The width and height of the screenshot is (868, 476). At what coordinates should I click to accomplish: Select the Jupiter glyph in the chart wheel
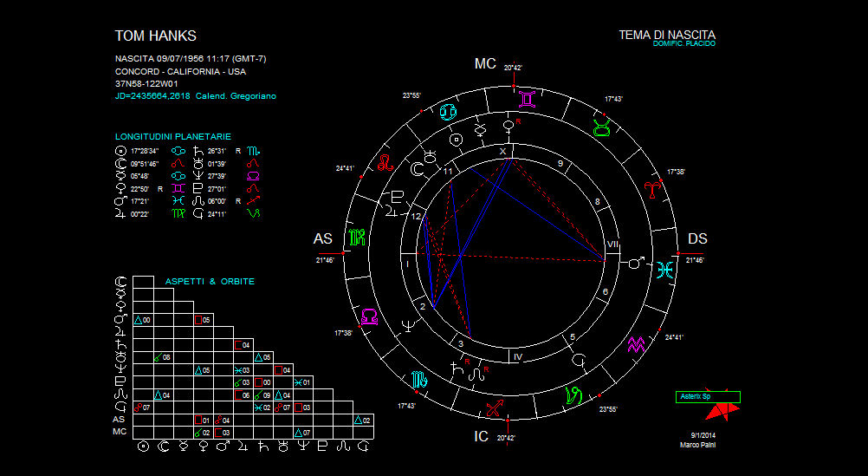[x=392, y=212]
